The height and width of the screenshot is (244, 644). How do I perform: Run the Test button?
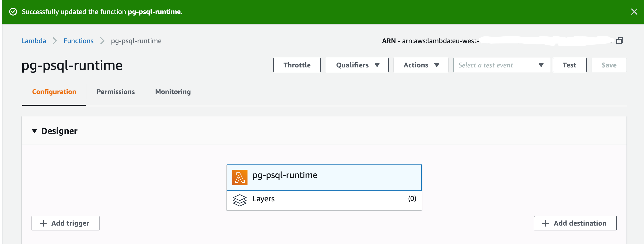[570, 65]
